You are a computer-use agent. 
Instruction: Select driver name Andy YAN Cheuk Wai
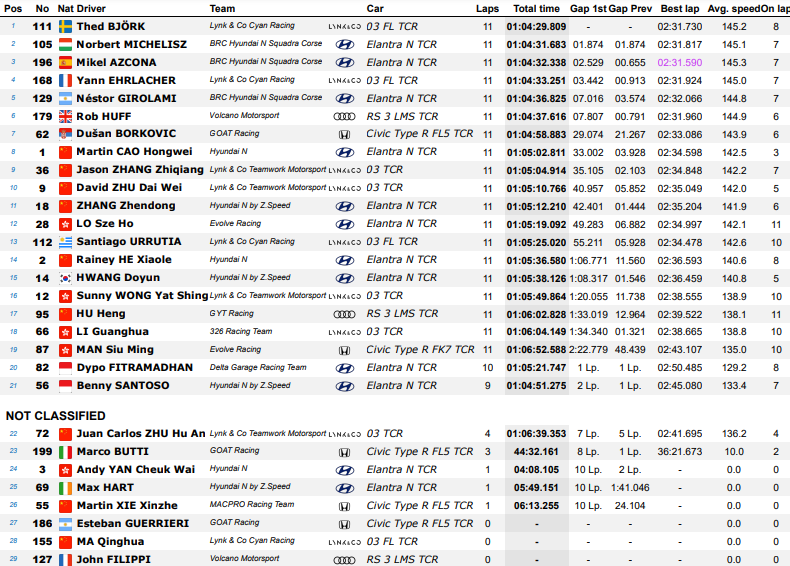[136, 470]
